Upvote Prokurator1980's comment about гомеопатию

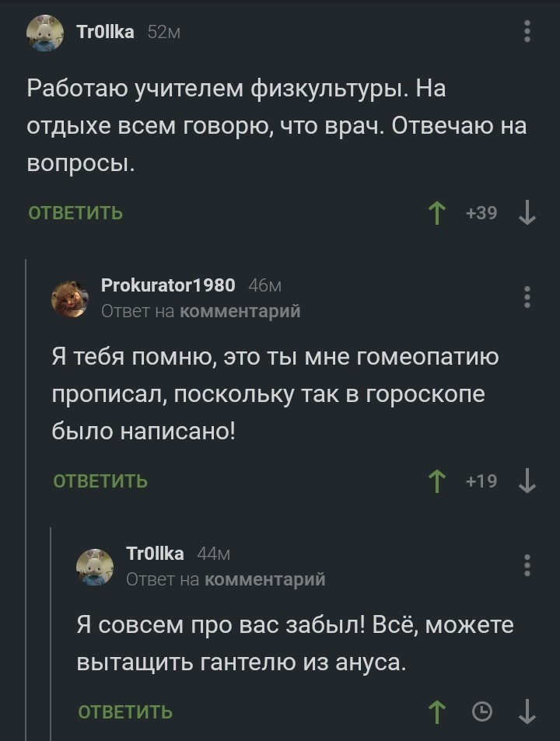(x=439, y=480)
